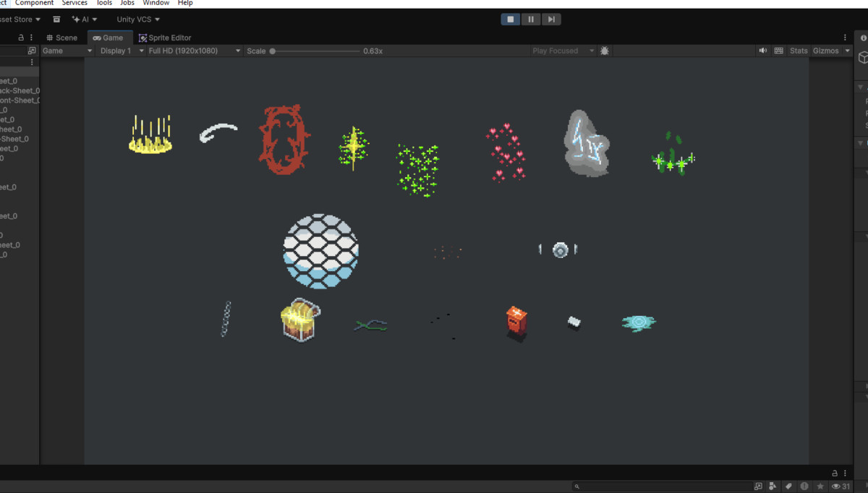
Task: Open the Game view type dropdown
Action: pyautogui.click(x=67, y=51)
